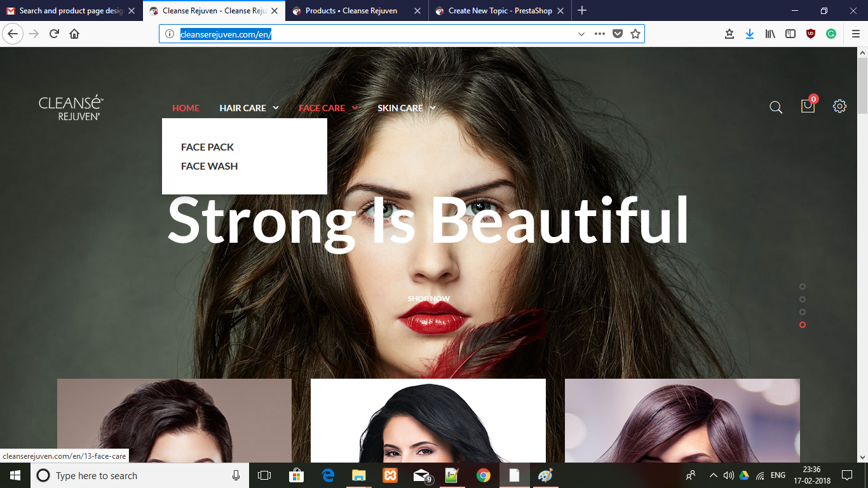Open the SKIN CARE menu item

click(400, 108)
